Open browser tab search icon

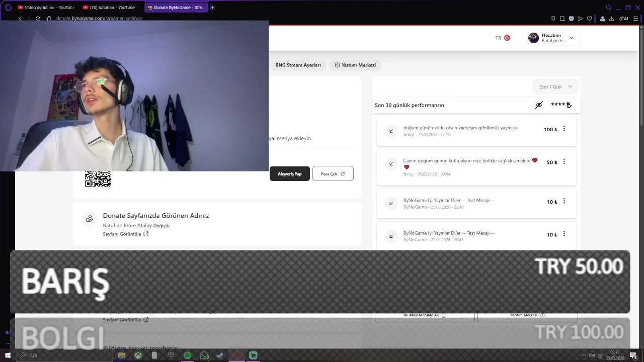coord(608,8)
